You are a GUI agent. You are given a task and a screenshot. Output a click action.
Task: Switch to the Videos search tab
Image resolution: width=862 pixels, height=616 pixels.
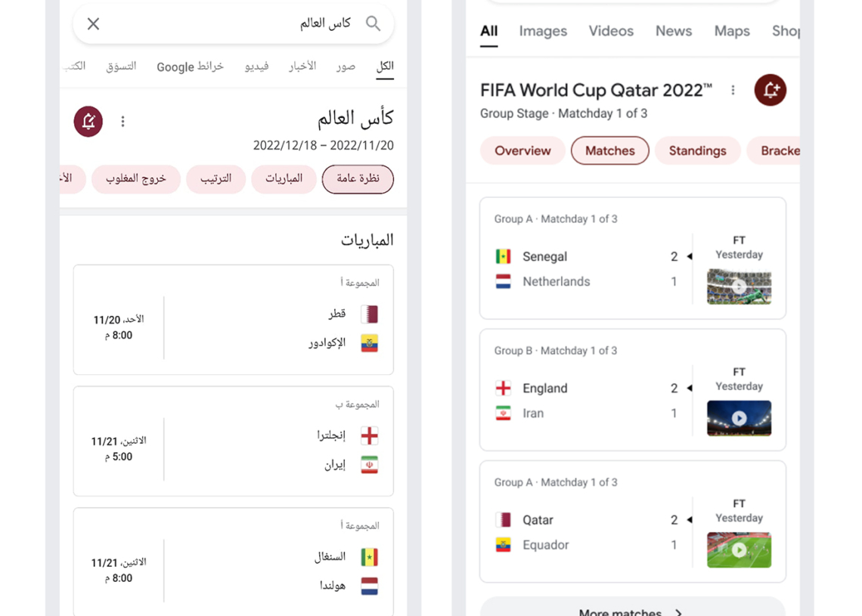point(611,31)
